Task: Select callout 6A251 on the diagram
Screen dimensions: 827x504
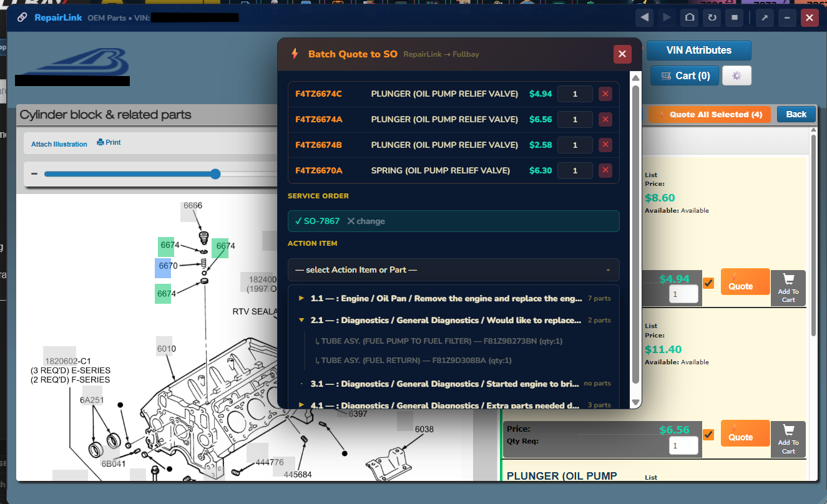Action: click(x=91, y=399)
